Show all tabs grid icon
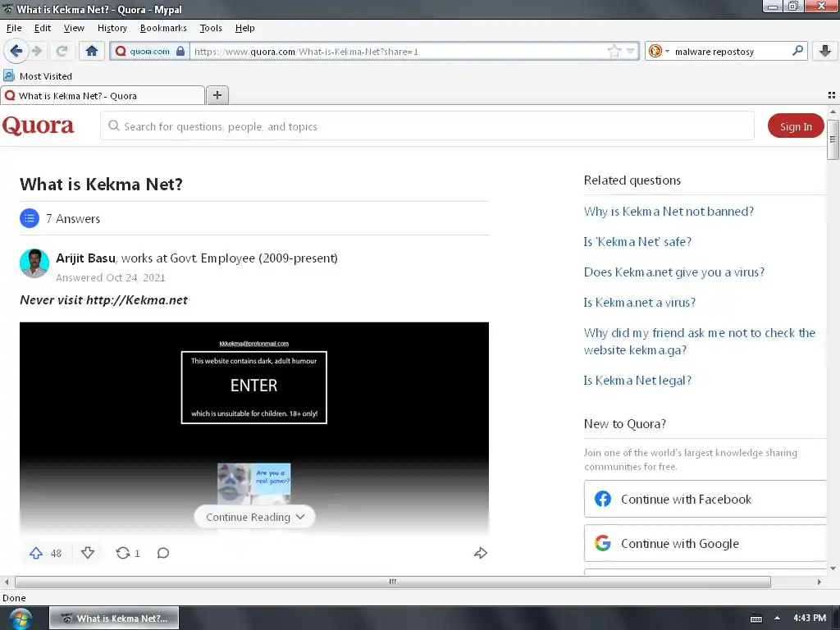Screen dimensions: 840x630 [x=832, y=95]
